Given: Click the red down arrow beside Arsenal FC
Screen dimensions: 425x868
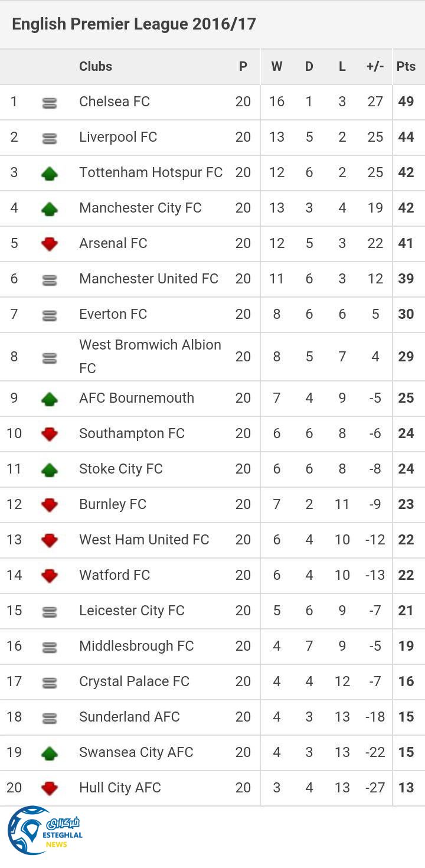Looking at the screenshot, I should point(50,244).
